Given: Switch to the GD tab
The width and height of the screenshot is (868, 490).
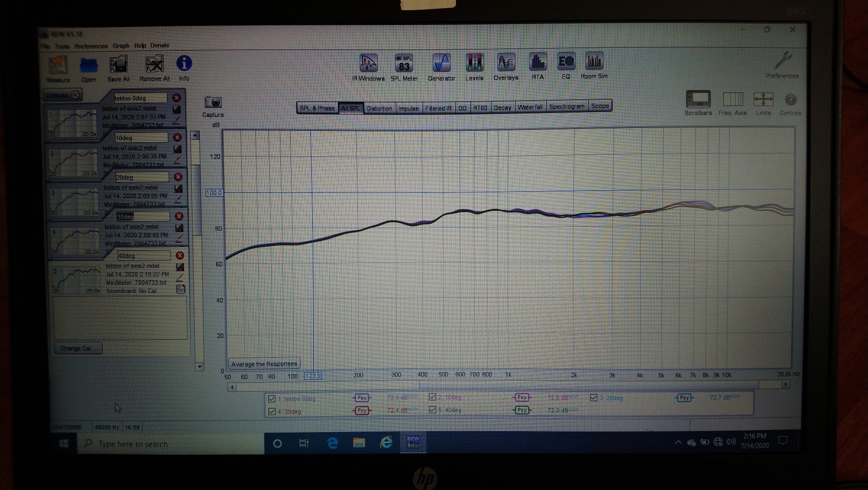Looking at the screenshot, I should tap(463, 108).
